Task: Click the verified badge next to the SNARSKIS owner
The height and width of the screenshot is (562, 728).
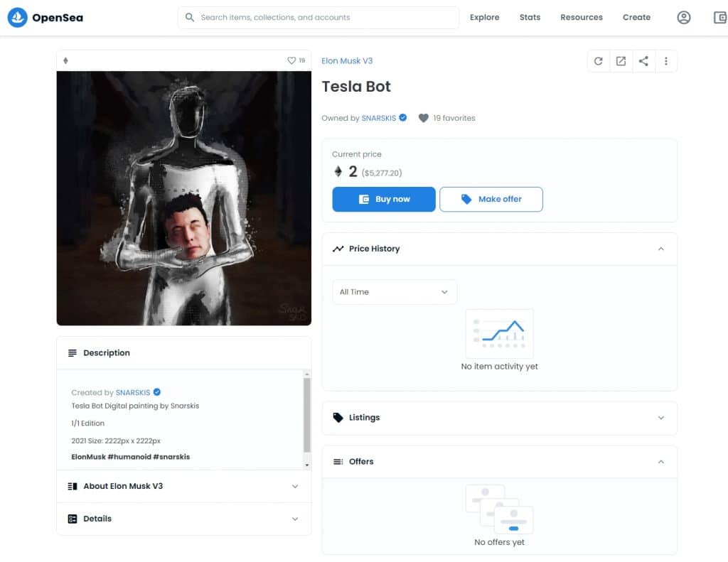Action: pyautogui.click(x=403, y=118)
